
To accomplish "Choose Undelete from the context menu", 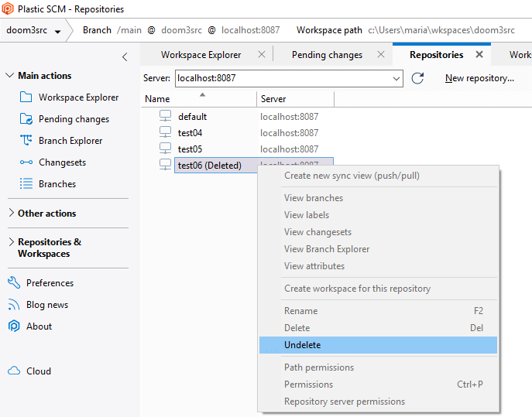I will [x=378, y=345].
